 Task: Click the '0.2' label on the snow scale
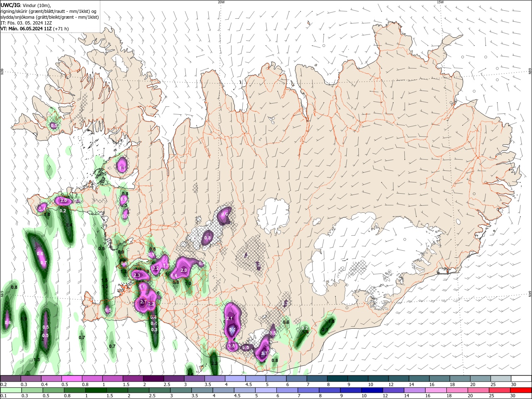pyautogui.click(x=3, y=384)
